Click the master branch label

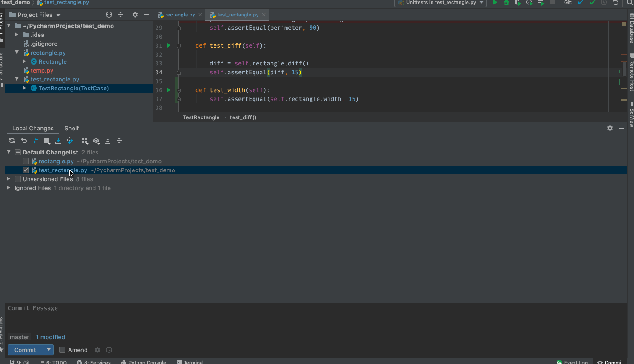coord(20,337)
